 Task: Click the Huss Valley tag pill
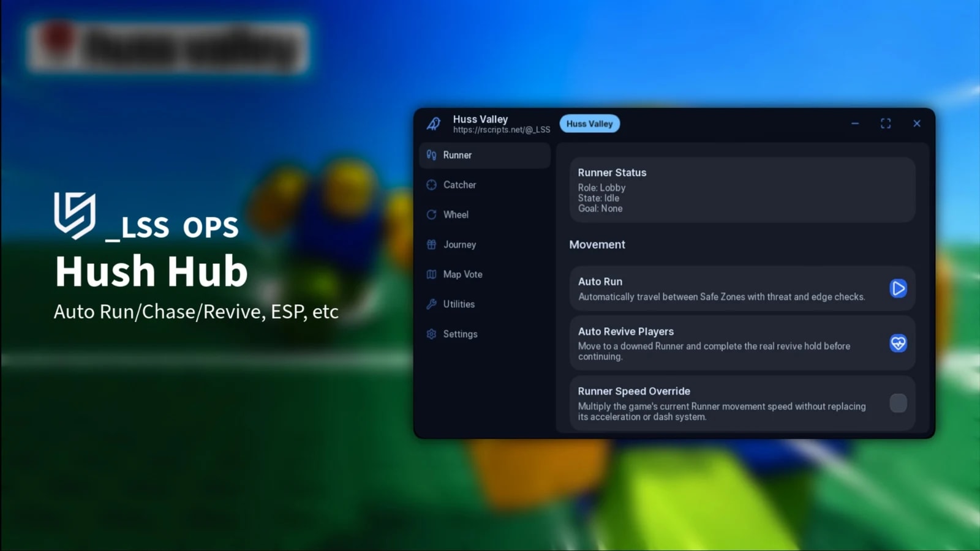pyautogui.click(x=589, y=124)
